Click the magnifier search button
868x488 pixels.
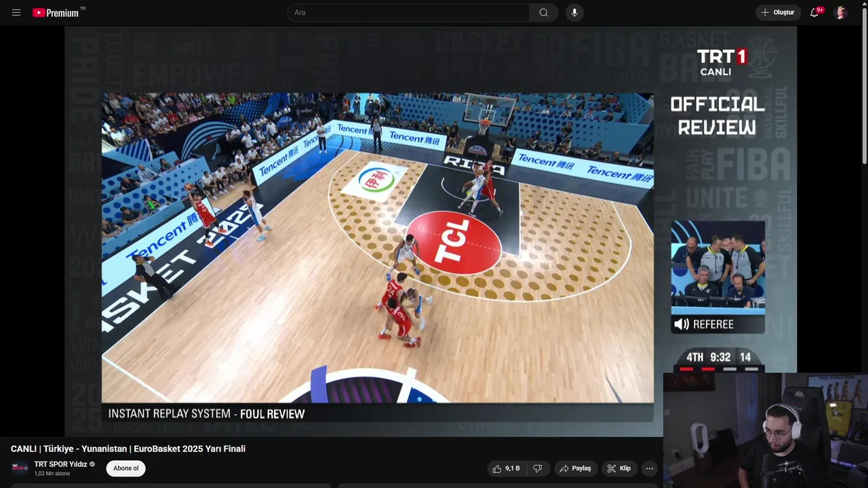544,13
